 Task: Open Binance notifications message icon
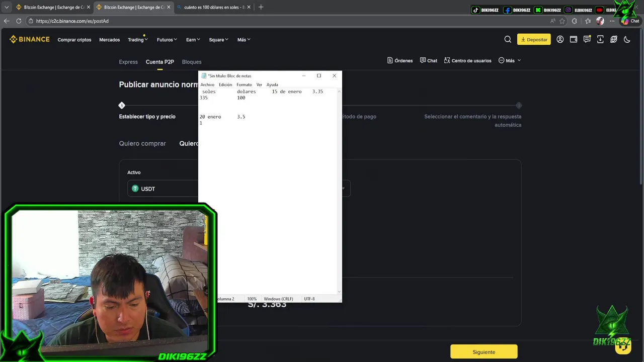click(587, 39)
